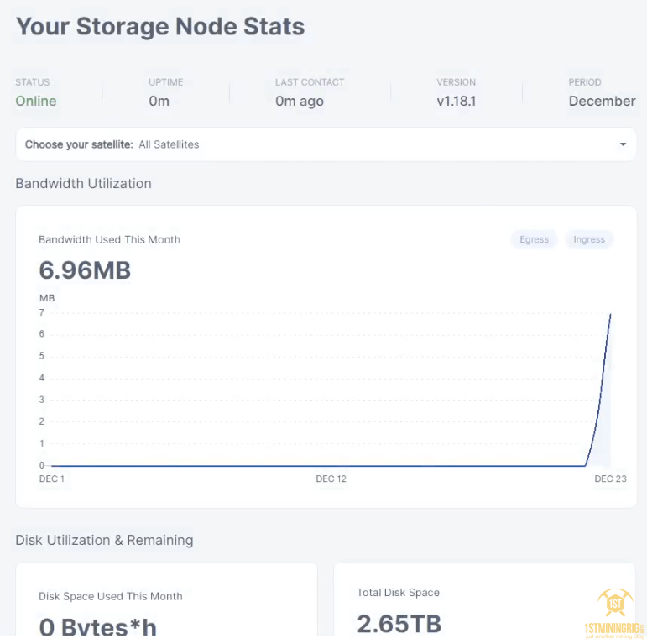Click the v1.18.1 version value
Viewport: 647px width, 644px height.
(x=457, y=101)
